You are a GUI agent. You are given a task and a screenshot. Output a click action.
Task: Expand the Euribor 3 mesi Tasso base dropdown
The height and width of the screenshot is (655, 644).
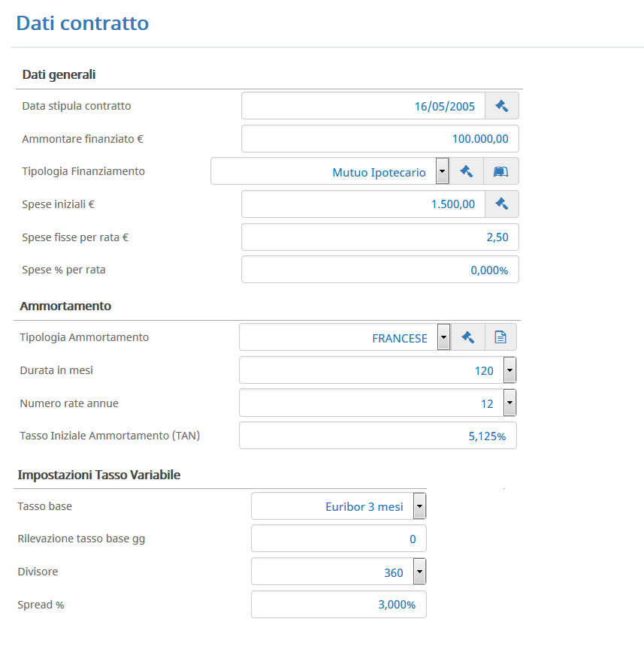pos(419,506)
